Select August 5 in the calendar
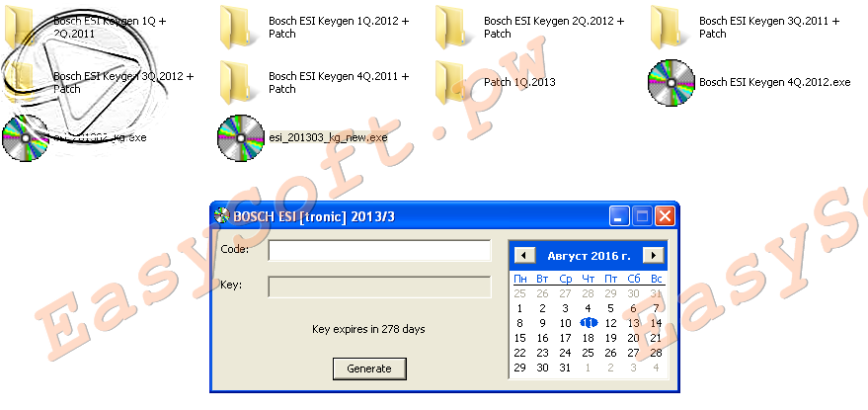Screen dimensions: 868x410 610,308
